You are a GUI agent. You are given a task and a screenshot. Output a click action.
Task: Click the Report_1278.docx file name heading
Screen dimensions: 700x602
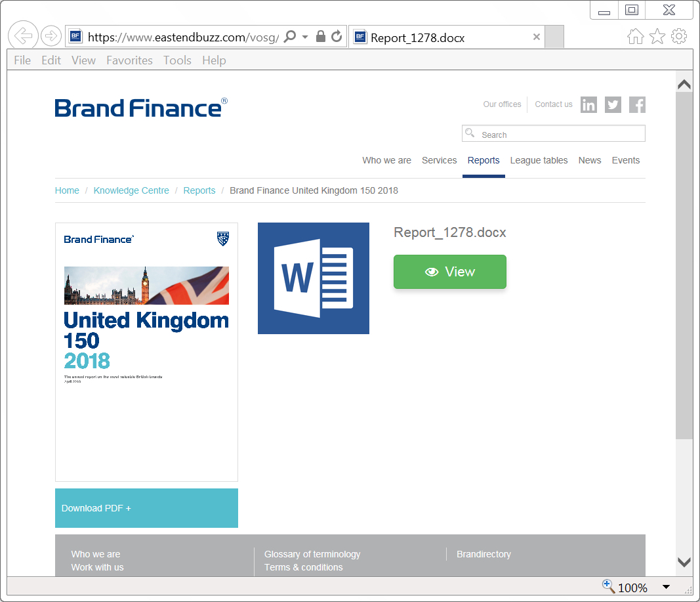tap(450, 232)
